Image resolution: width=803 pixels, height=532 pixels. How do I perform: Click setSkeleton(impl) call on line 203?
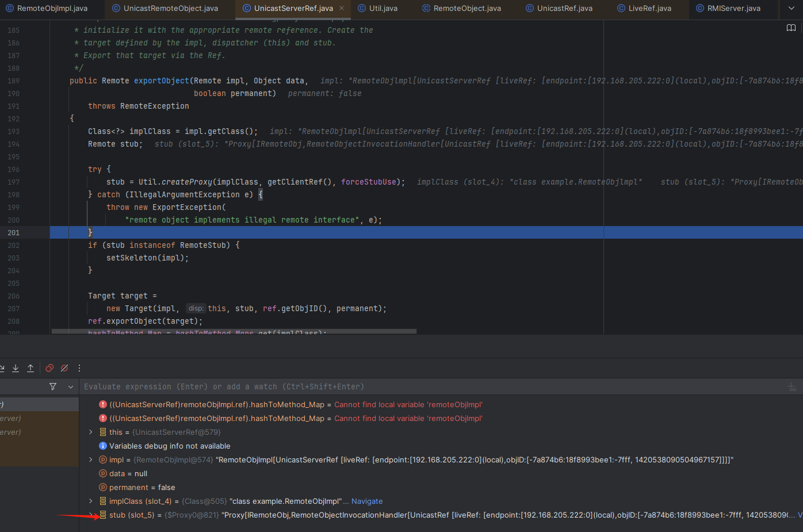[x=146, y=258]
